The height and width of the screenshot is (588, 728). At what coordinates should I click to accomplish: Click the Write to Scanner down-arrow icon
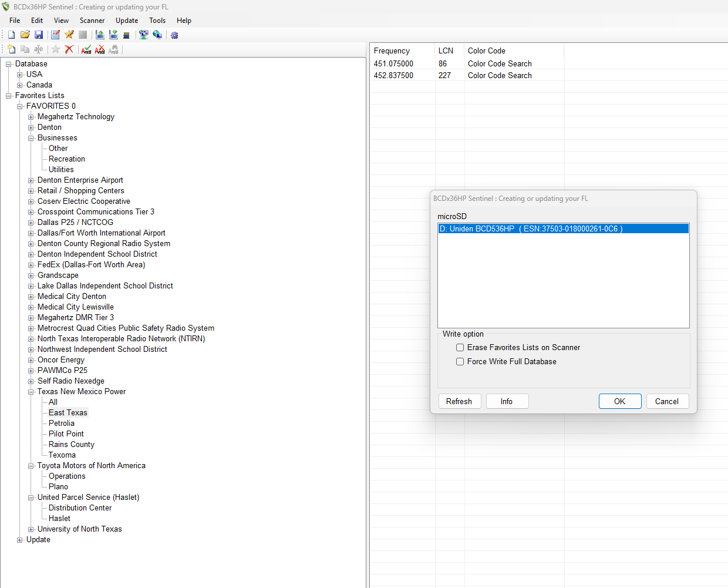[113, 35]
